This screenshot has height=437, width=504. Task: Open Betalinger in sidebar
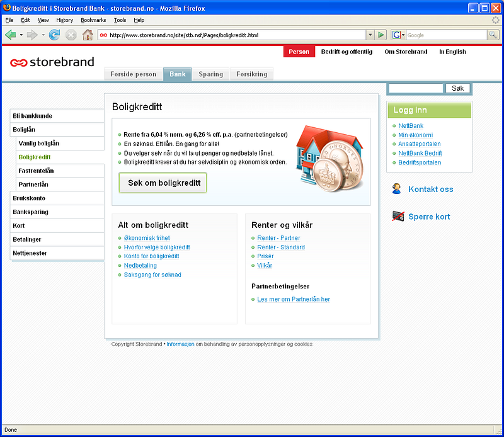click(x=57, y=239)
